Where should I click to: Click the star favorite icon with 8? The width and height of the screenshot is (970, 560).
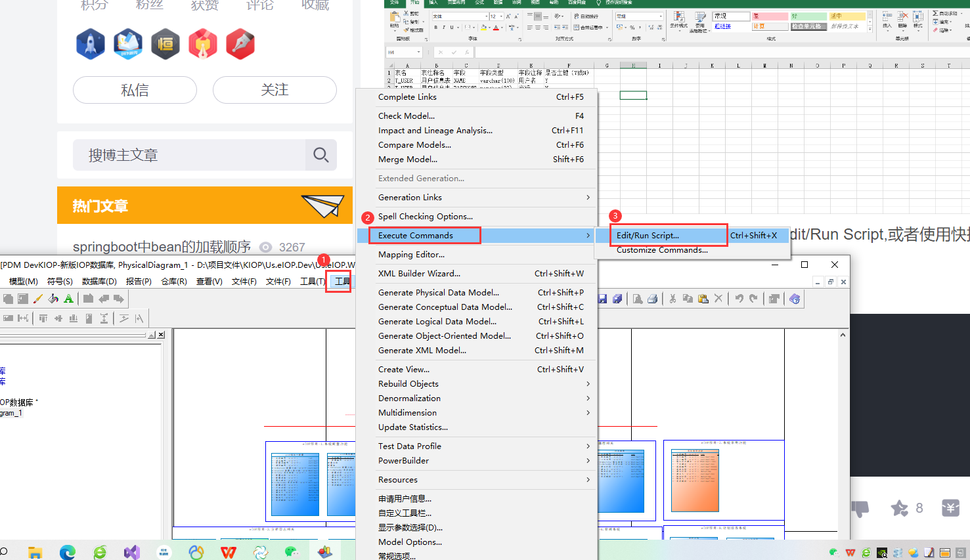coord(900,508)
